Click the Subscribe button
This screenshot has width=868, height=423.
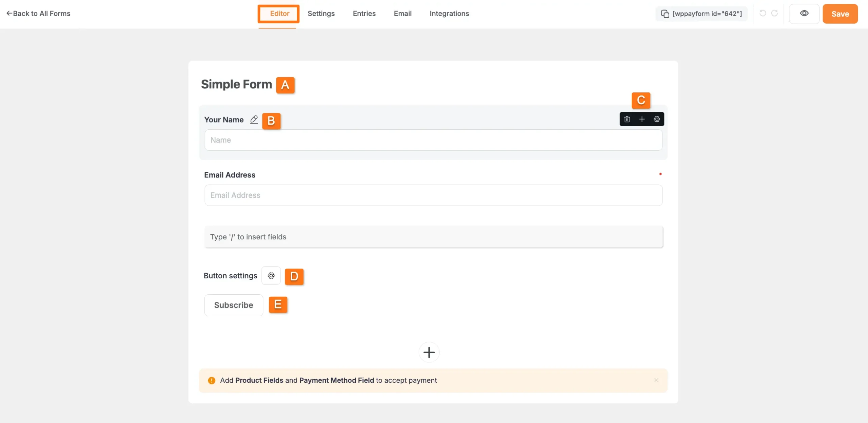coord(233,305)
